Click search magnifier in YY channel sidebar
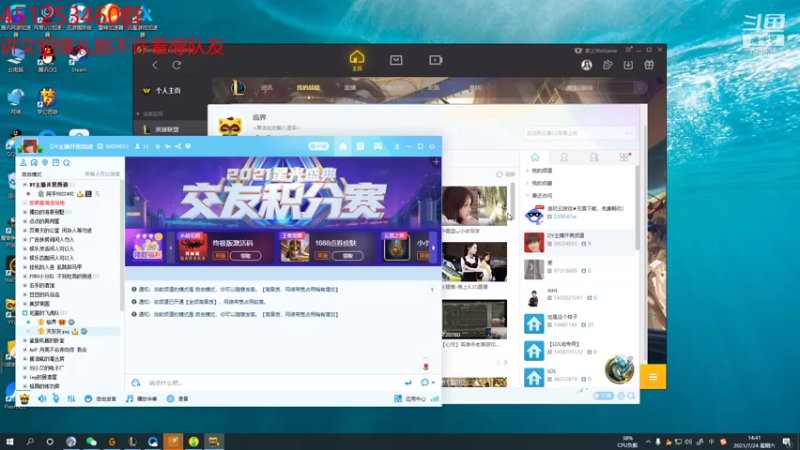Viewport: 800px width, 450px height. pos(67,163)
